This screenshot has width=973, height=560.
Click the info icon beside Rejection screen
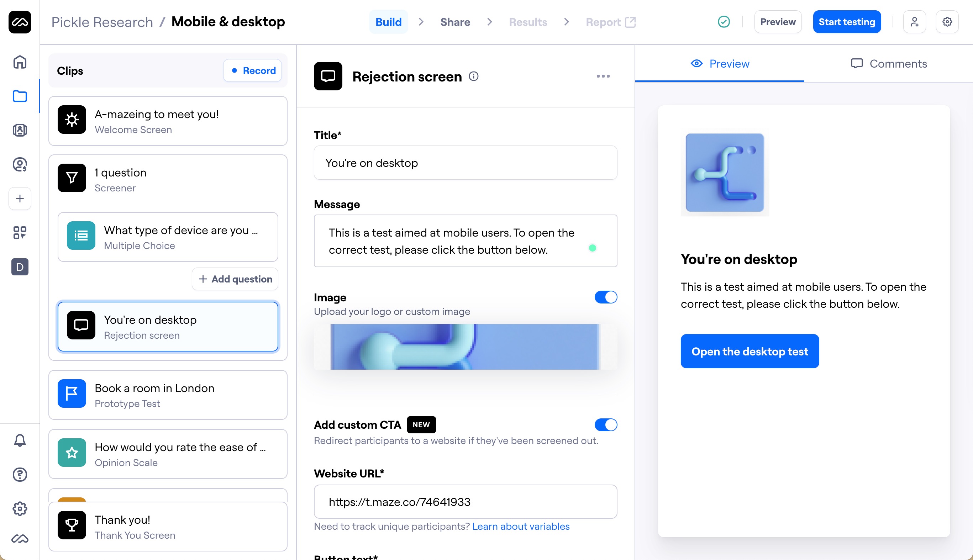tap(474, 76)
